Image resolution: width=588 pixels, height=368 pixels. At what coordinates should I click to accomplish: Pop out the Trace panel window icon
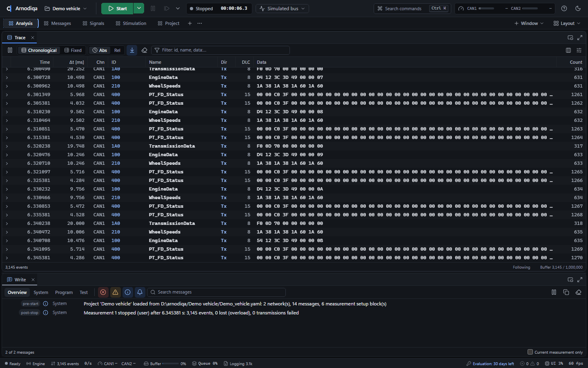click(570, 38)
